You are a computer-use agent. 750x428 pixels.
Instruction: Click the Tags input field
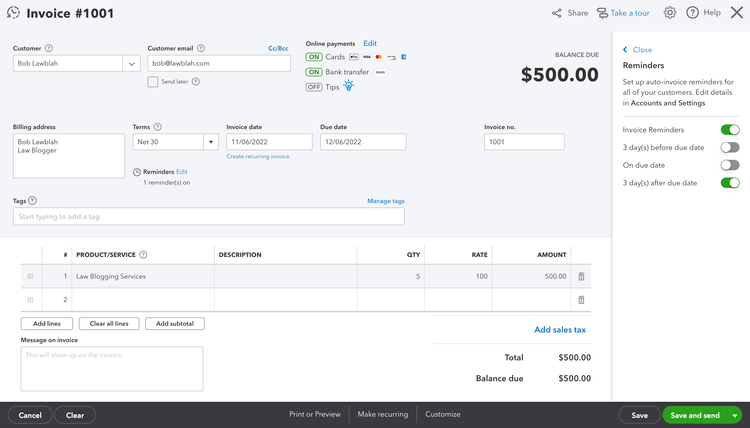pyautogui.click(x=209, y=217)
